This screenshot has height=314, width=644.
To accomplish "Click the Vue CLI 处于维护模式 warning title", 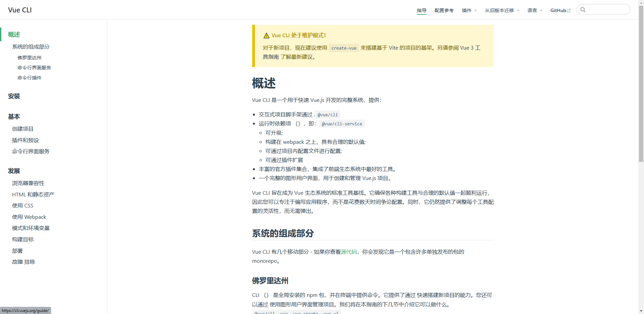I will [x=299, y=36].
